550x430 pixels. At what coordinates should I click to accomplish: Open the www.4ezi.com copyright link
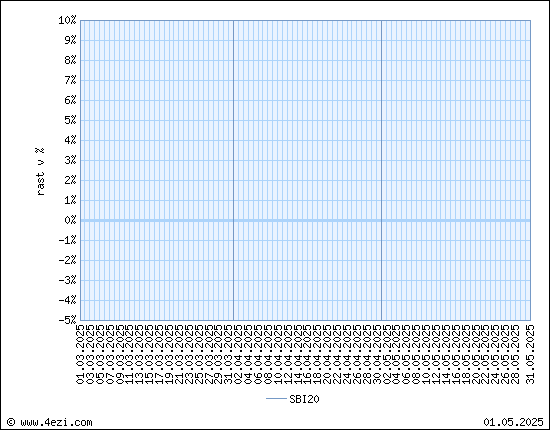[x=56, y=422]
